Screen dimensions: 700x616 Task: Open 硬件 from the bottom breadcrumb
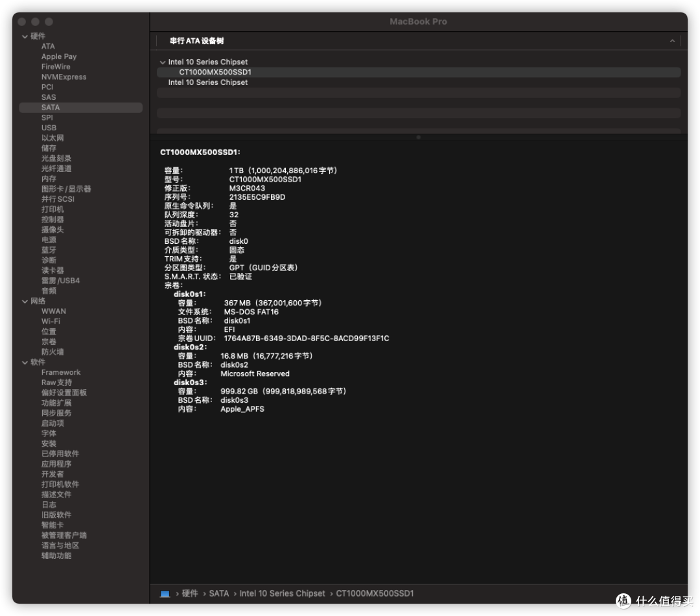(x=191, y=593)
